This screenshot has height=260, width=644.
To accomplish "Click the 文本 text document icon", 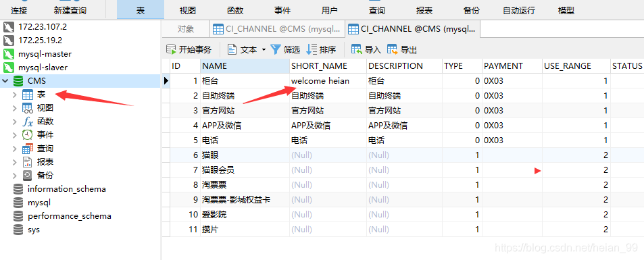I will click(x=232, y=50).
